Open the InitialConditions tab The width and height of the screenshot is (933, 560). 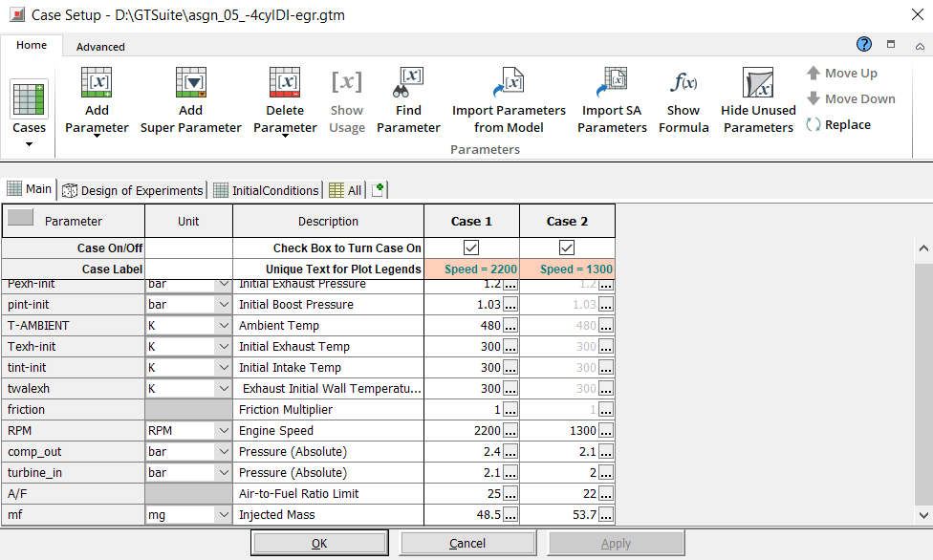[267, 190]
